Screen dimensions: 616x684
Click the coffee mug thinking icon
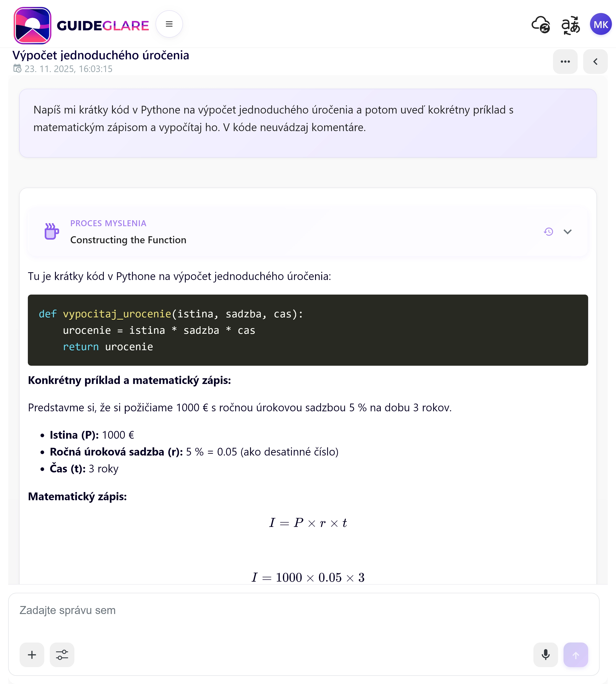tap(51, 231)
